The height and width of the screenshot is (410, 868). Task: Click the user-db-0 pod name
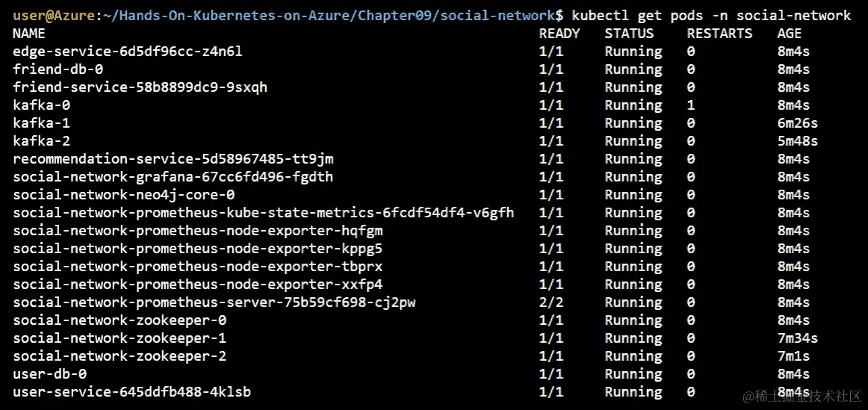coord(50,374)
